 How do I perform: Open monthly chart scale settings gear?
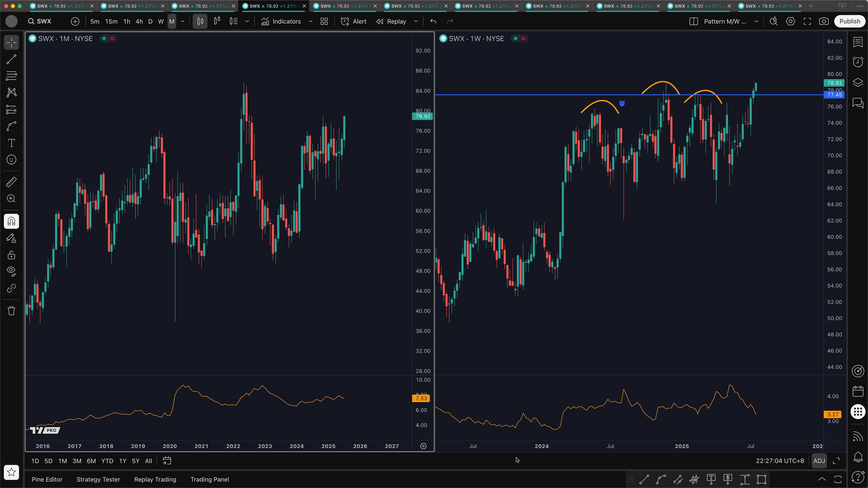click(423, 446)
